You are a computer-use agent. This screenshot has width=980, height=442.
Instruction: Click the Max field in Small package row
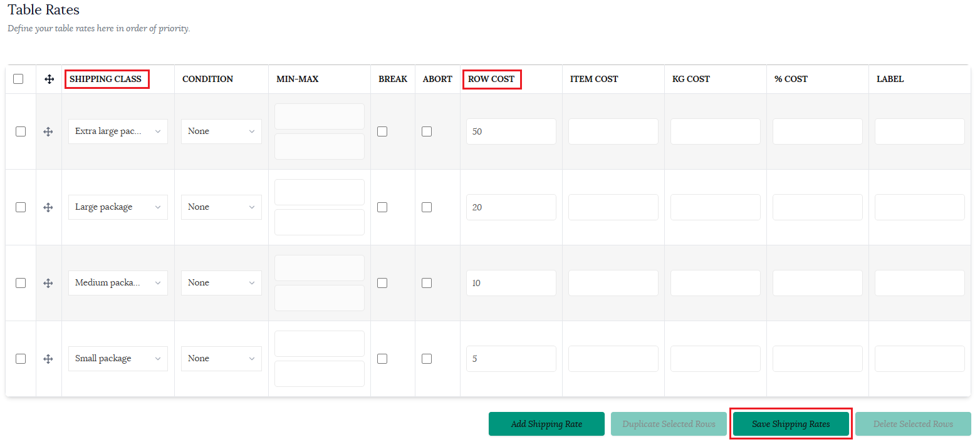click(x=320, y=374)
